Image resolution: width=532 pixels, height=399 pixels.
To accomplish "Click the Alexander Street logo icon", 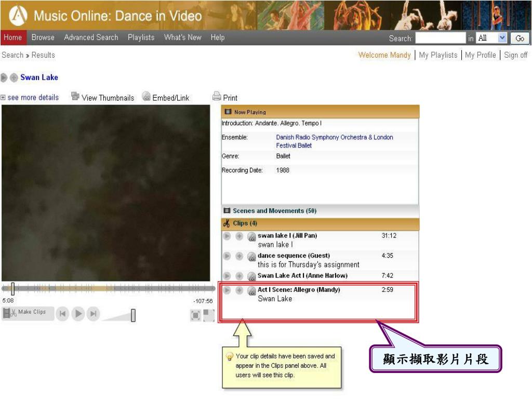I will click(18, 16).
